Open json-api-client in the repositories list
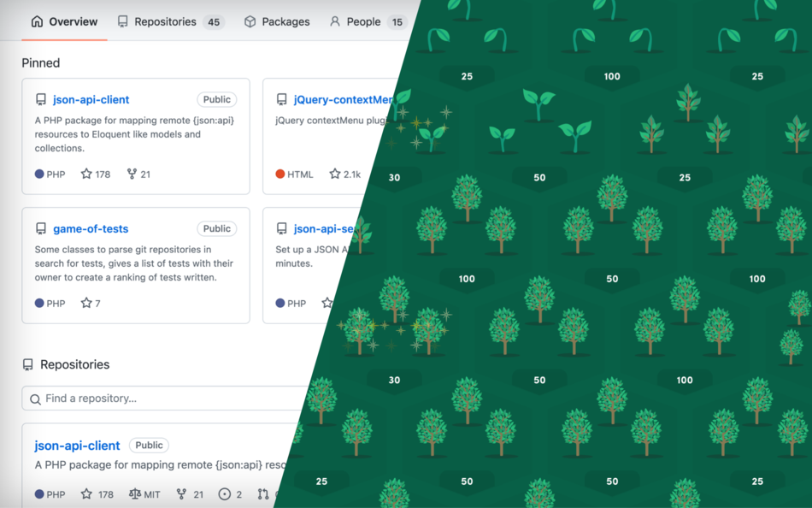This screenshot has height=508, width=812. (77, 446)
